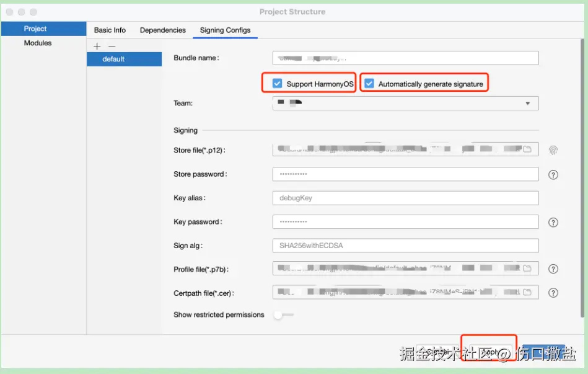Add a new signing config with plus icon
The height and width of the screenshot is (374, 588).
tap(97, 46)
